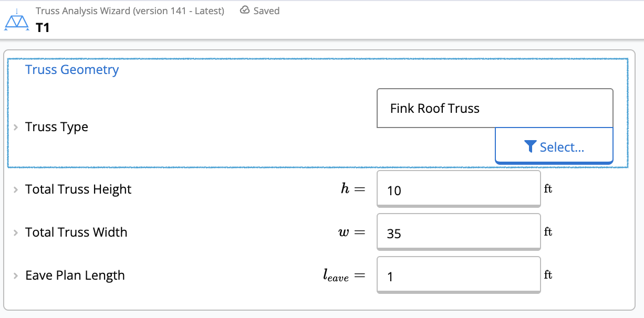Click the filter funnel icon inside Select

point(531,146)
